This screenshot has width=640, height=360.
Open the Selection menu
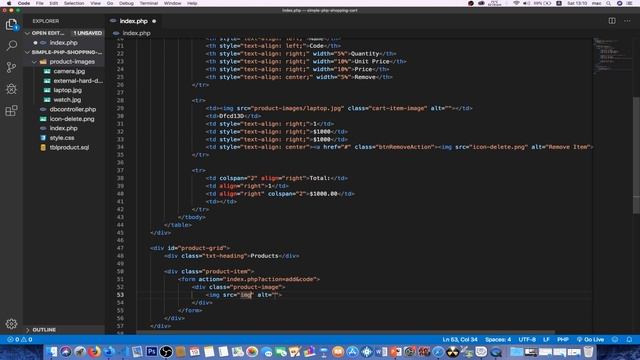(74, 3)
